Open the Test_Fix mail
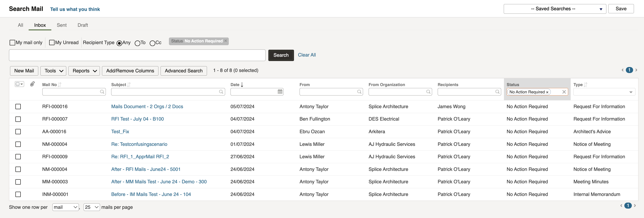The image size is (644, 218). pyautogui.click(x=120, y=132)
